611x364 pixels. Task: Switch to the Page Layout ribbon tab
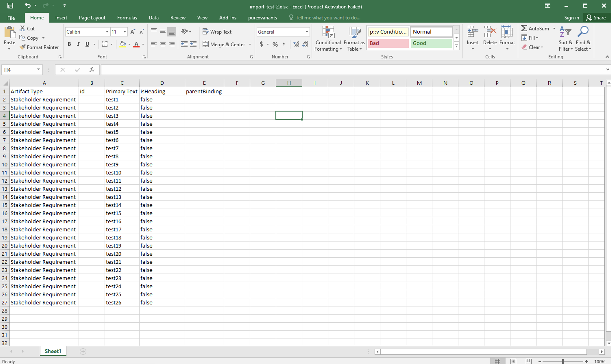point(92,18)
